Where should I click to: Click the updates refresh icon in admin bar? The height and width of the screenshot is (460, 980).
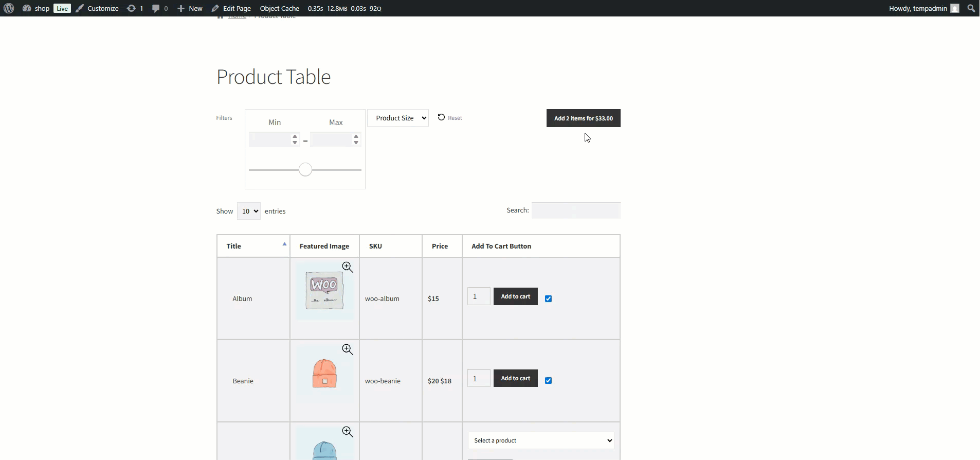(132, 8)
